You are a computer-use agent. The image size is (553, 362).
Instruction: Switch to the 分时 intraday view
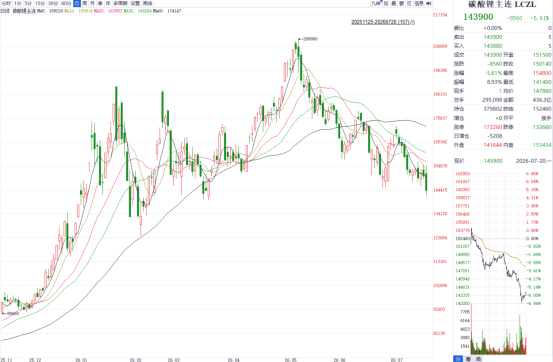click(x=6, y=3)
